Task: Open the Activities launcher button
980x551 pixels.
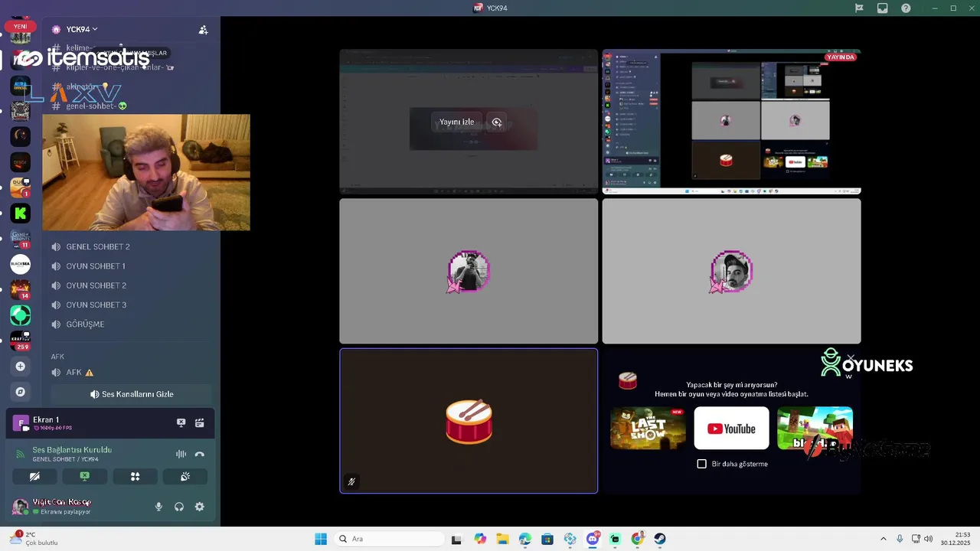Action: [135, 476]
